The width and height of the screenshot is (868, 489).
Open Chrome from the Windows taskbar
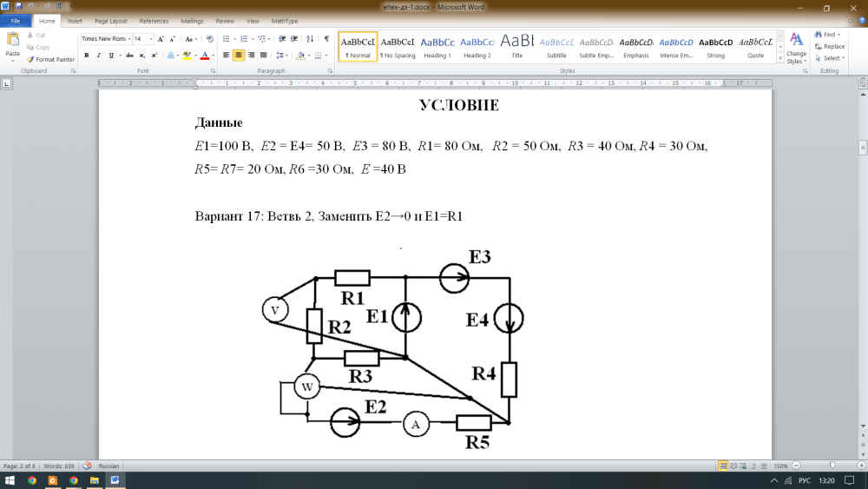(31, 479)
